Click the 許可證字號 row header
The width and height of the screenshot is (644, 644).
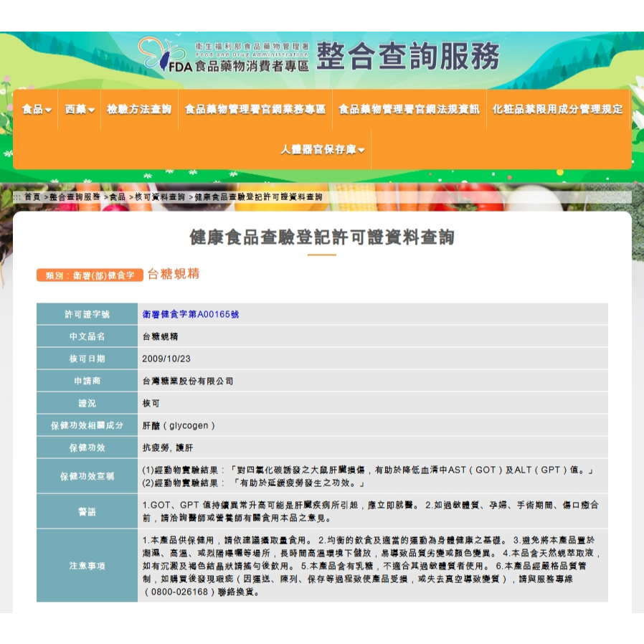pyautogui.click(x=87, y=314)
